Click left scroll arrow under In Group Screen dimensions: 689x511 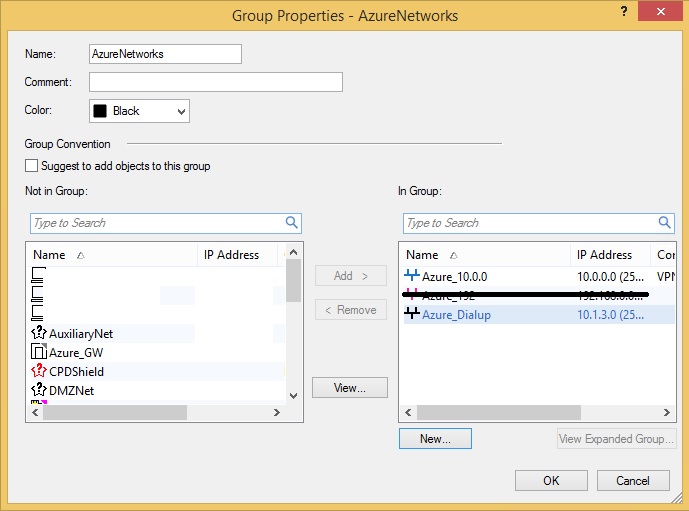(408, 413)
